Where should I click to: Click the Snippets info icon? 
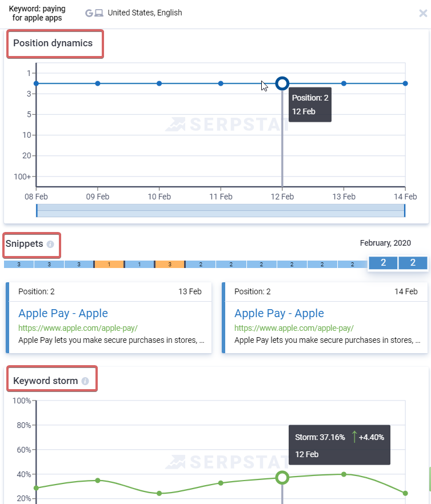50,245
